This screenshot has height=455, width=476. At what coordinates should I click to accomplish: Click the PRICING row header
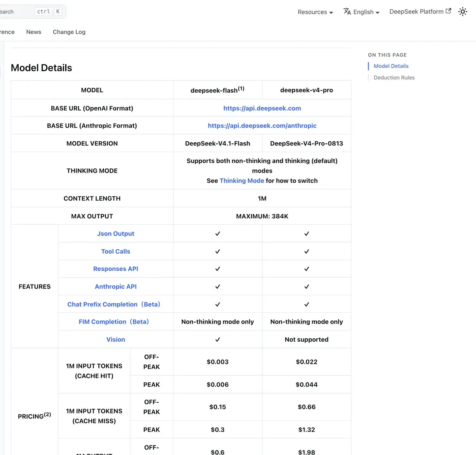pyautogui.click(x=35, y=416)
